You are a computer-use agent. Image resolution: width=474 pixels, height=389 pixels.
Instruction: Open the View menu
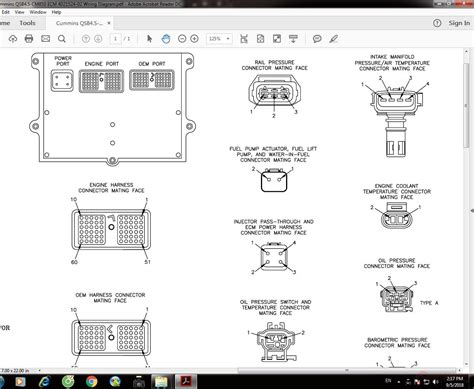point(20,12)
